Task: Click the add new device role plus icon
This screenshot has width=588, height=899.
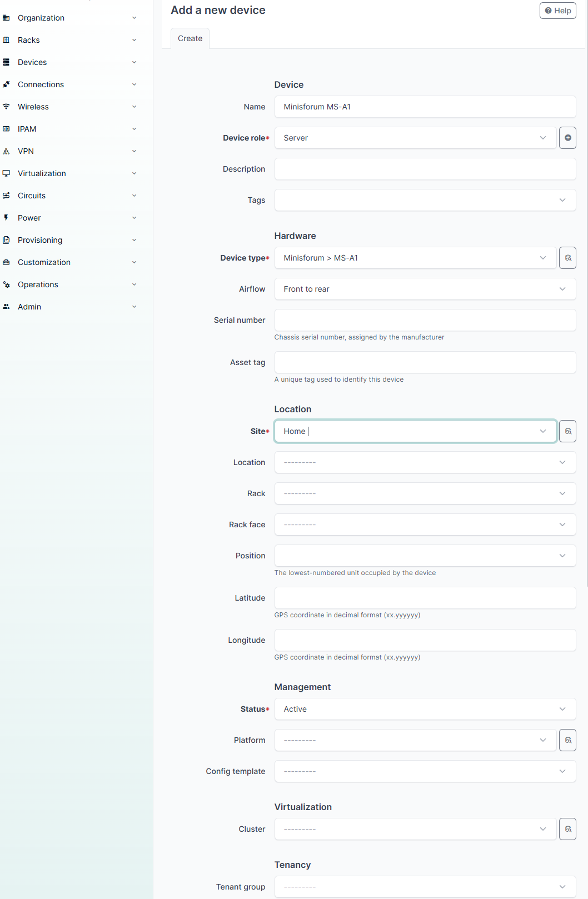Action: click(x=567, y=138)
